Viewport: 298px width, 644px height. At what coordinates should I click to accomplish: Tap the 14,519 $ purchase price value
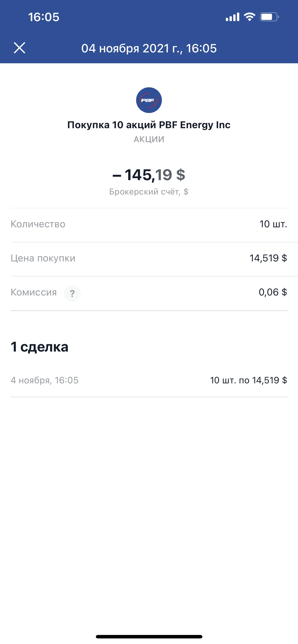[x=268, y=258]
